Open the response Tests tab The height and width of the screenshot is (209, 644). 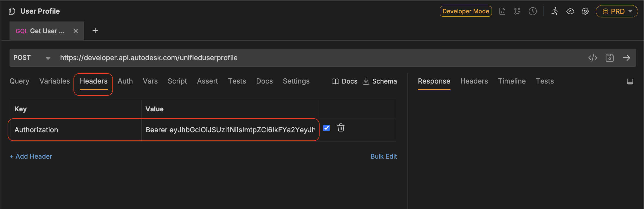[545, 81]
